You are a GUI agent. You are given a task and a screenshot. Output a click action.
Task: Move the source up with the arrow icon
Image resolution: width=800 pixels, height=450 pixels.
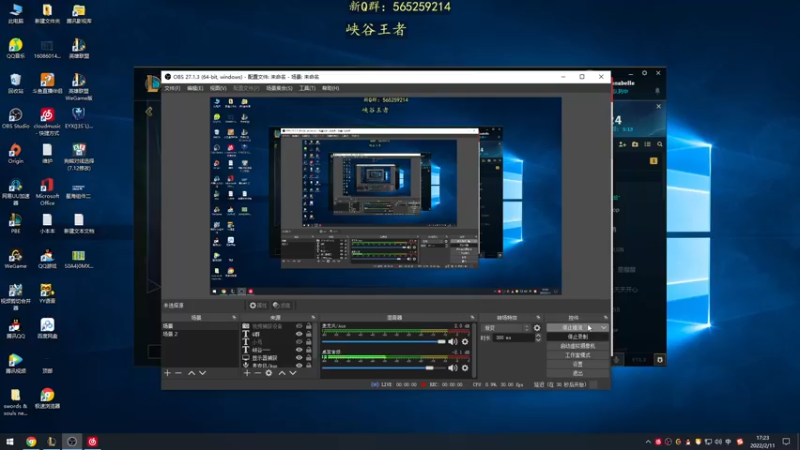[x=282, y=373]
